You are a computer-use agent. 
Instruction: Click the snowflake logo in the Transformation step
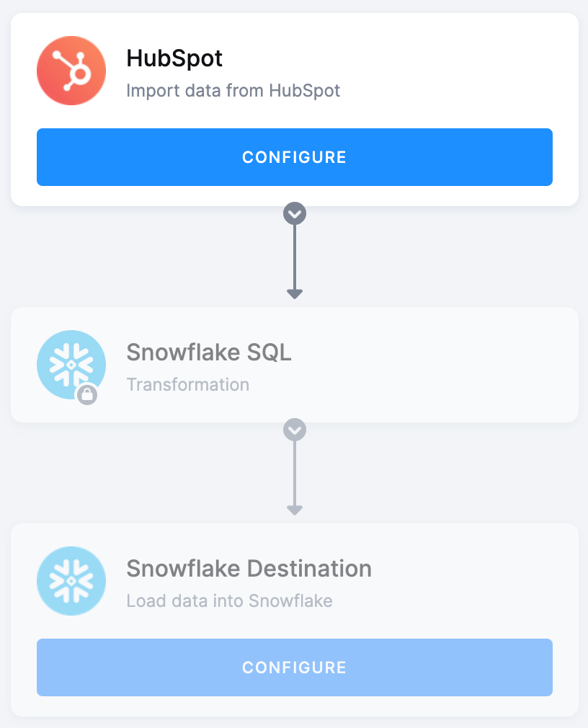(71, 365)
